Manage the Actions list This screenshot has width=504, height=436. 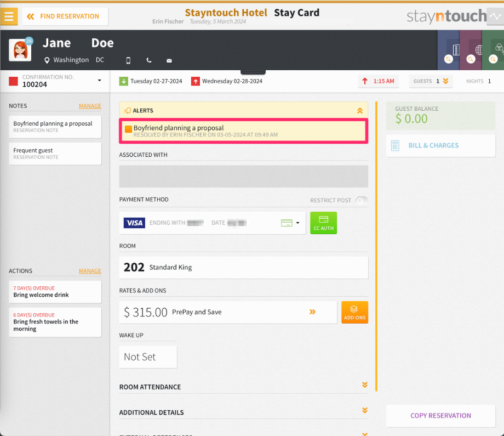tap(90, 271)
